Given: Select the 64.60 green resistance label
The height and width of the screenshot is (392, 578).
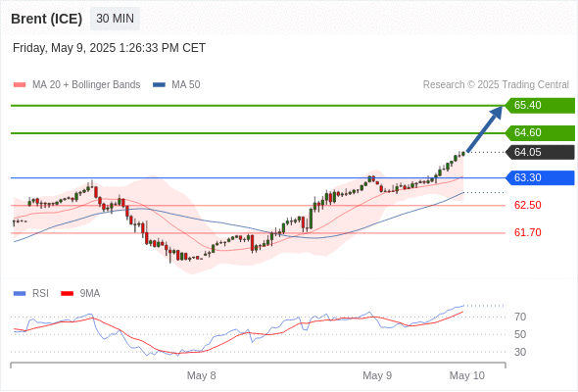Looking at the screenshot, I should click(540, 132).
